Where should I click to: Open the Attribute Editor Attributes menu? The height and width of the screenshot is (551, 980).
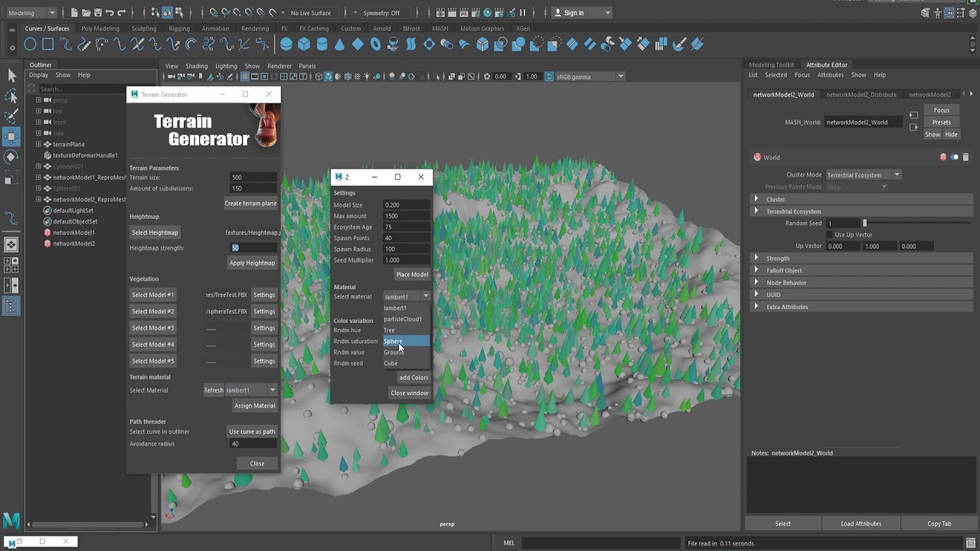pos(830,75)
